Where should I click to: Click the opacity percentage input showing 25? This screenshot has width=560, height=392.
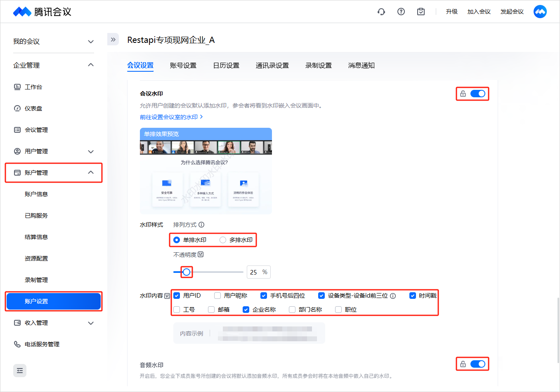(258, 272)
